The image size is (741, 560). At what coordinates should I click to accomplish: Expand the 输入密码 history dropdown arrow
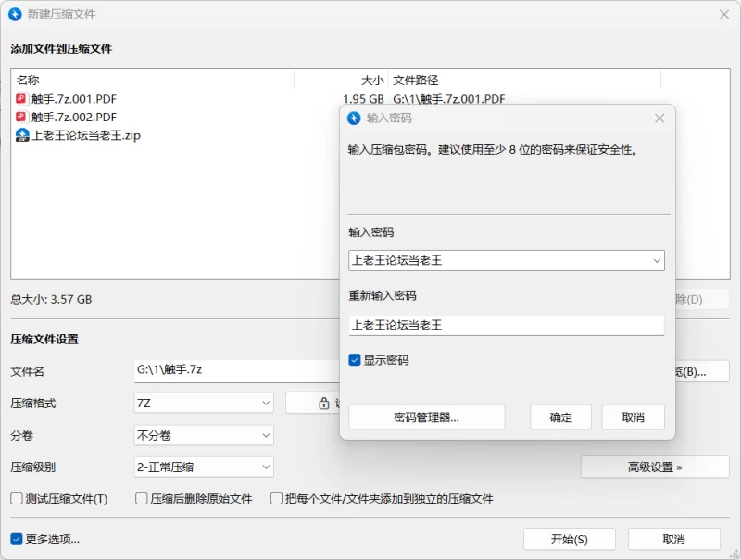657,261
